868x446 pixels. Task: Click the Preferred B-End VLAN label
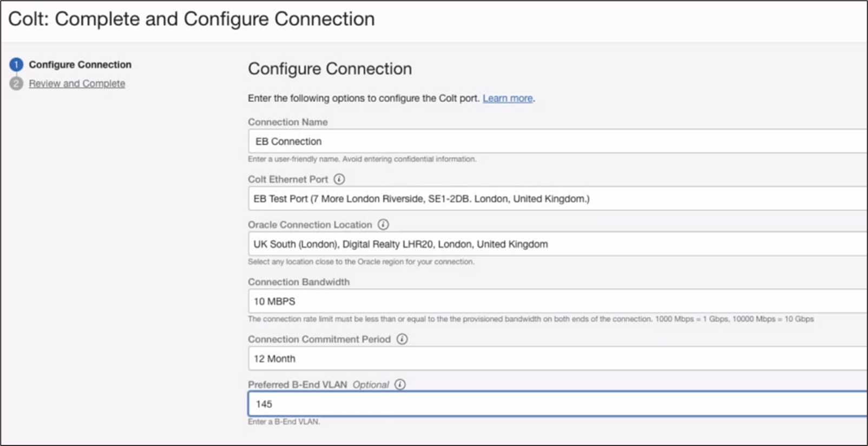(298, 384)
